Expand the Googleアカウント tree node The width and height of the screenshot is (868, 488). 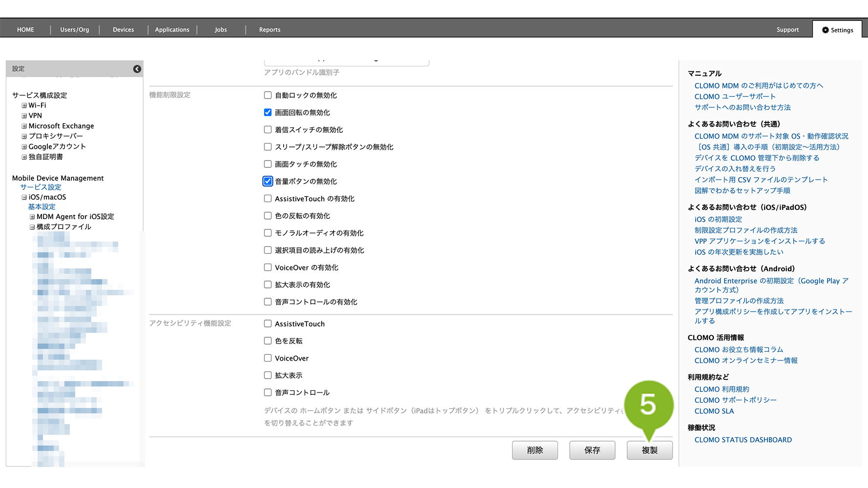24,146
